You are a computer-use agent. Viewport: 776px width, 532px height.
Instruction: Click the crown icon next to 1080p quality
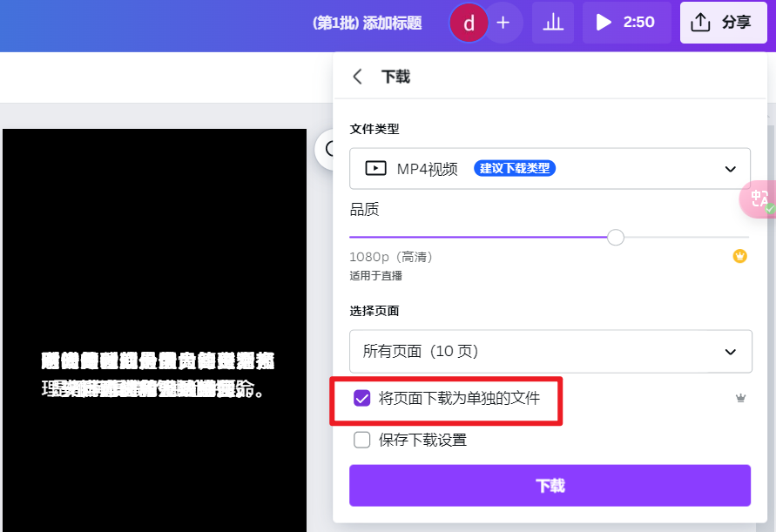[739, 256]
